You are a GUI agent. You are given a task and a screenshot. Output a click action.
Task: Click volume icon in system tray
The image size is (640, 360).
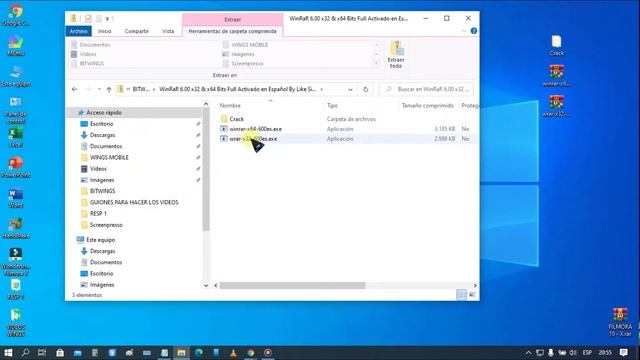point(573,353)
